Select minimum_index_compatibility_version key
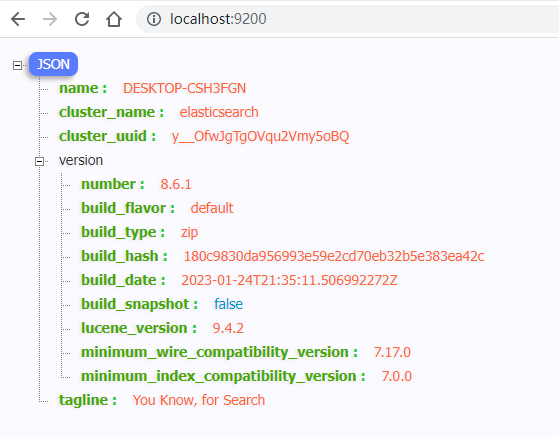Image resolution: width=559 pixels, height=438 pixels. [223, 376]
